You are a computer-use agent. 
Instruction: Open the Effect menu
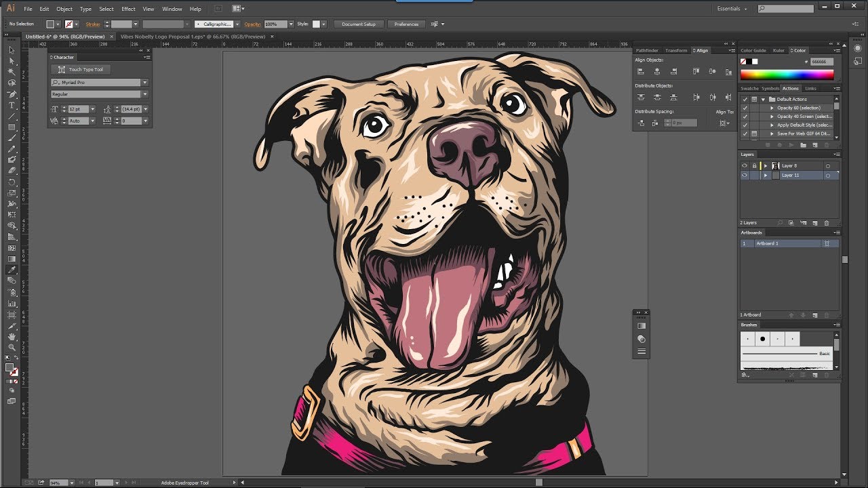[x=128, y=9]
